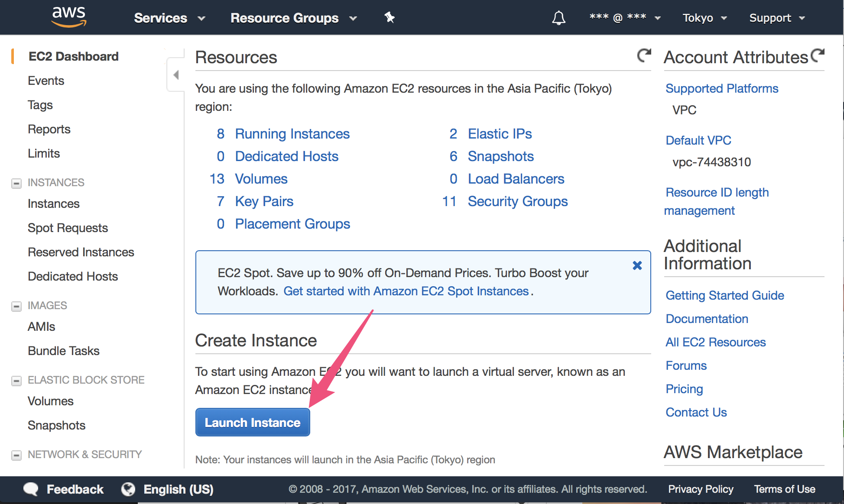Viewport: 844px width, 504px height.
Task: Open Events in the sidebar
Action: click(46, 81)
